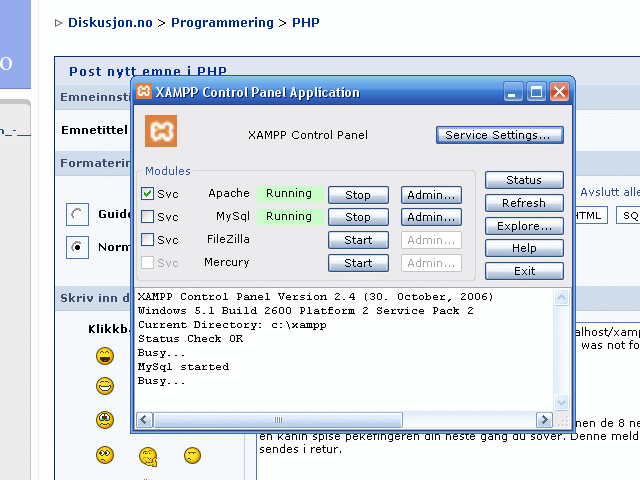Image resolution: width=640 pixels, height=480 pixels.
Task: Open Service Settings dialog
Action: pyautogui.click(x=500, y=135)
